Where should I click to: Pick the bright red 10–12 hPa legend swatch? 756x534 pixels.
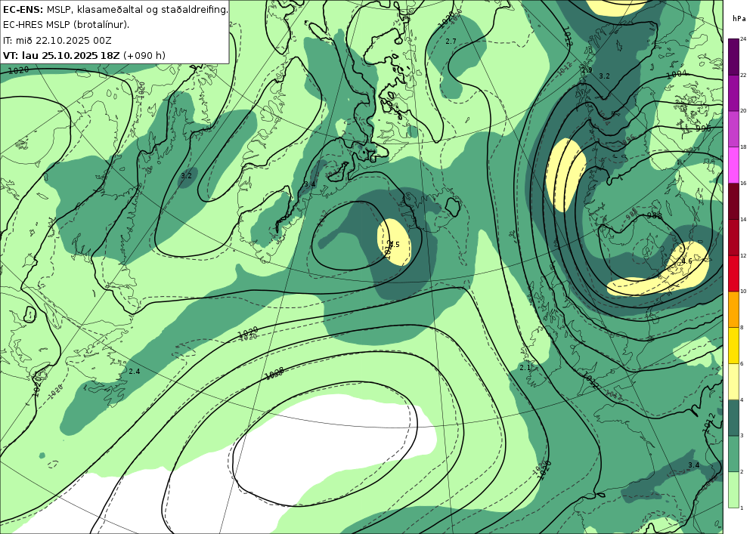click(733, 273)
